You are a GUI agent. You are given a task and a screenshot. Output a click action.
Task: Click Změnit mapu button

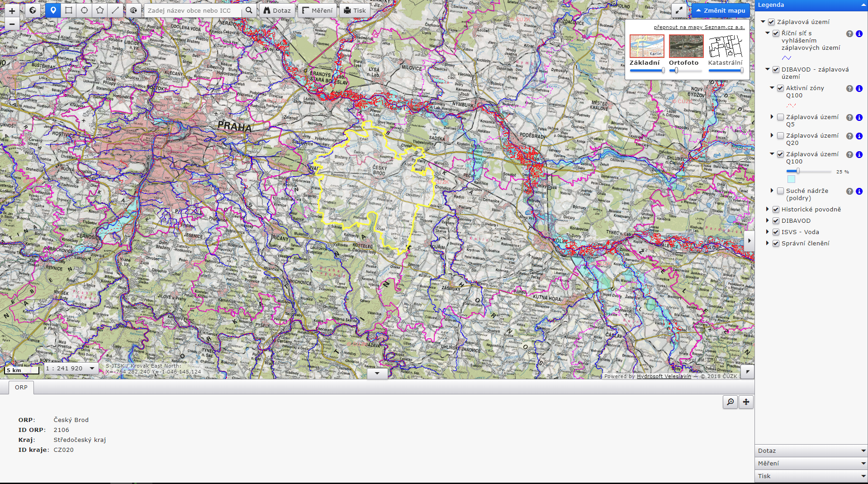pos(721,10)
